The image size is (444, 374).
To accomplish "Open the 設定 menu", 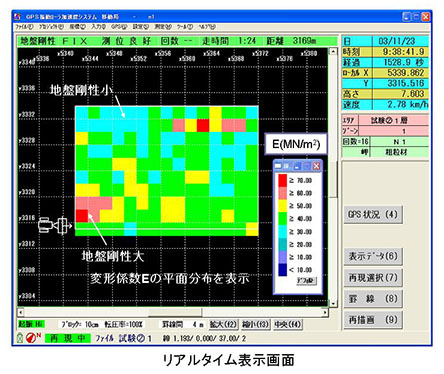I will pos(141,27).
